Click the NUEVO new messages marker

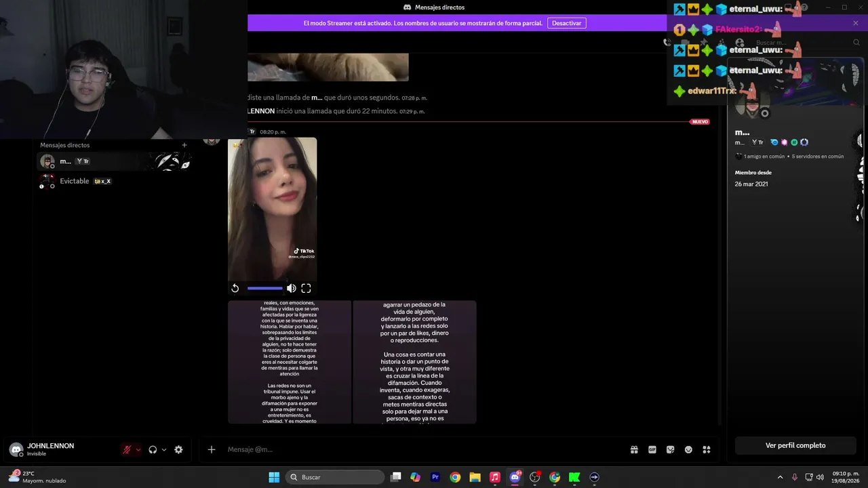(700, 122)
